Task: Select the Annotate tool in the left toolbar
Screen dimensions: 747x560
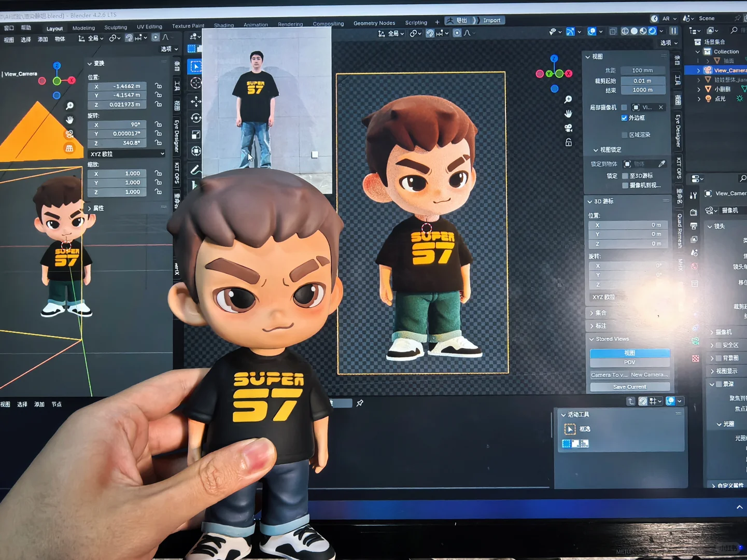Action: tap(195, 169)
